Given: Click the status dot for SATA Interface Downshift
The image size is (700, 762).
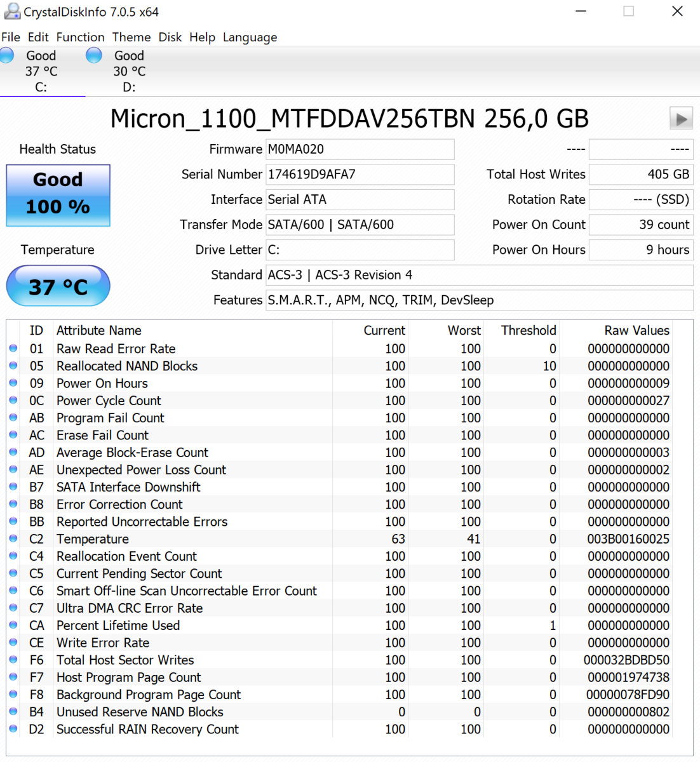Looking at the screenshot, I should (x=13, y=486).
